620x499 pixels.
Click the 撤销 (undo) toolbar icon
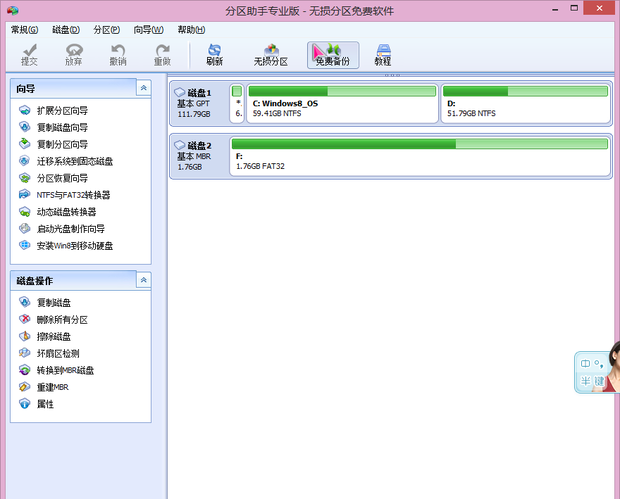pyautogui.click(x=118, y=54)
